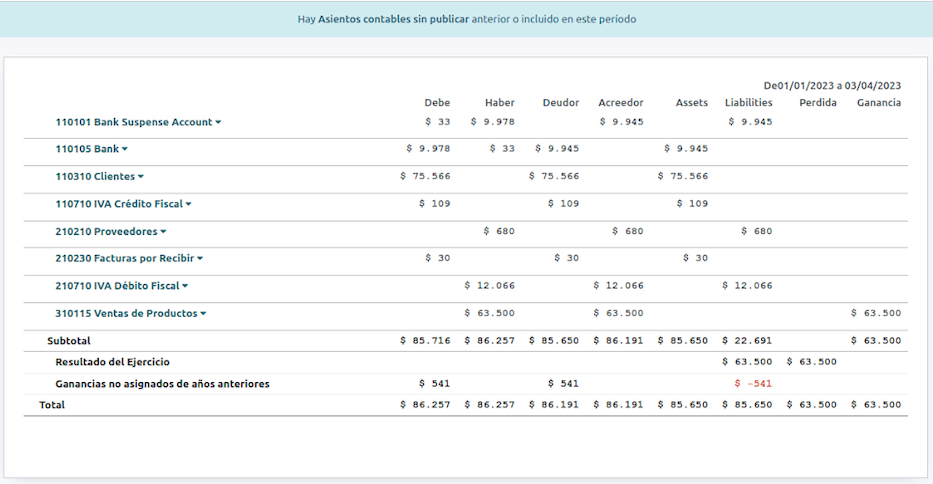Follow the 'Asientos contables sin publicar' link
Screen dimensions: 933x484
393,19
